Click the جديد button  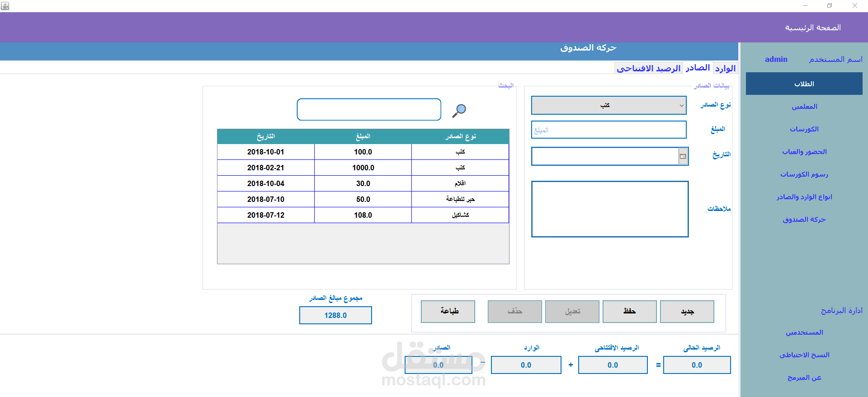pos(687,312)
